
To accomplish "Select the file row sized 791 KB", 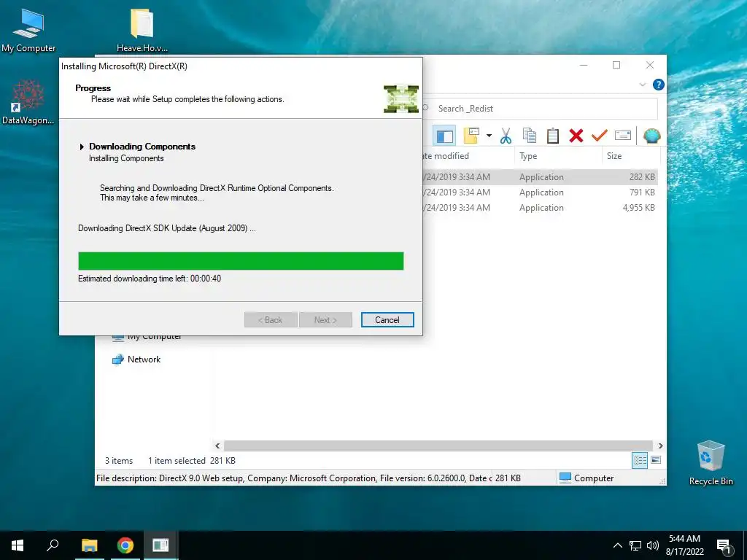I will (x=541, y=192).
